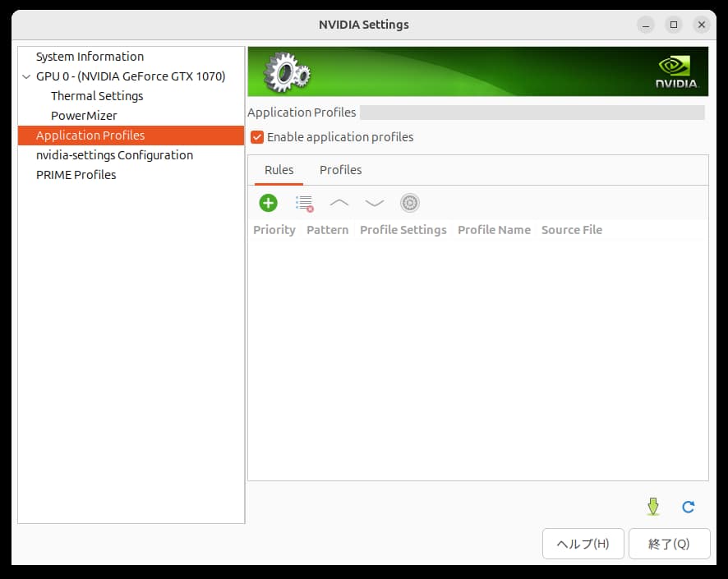The image size is (728, 579).
Task: Add a new rule with green plus icon
Action: tap(268, 203)
